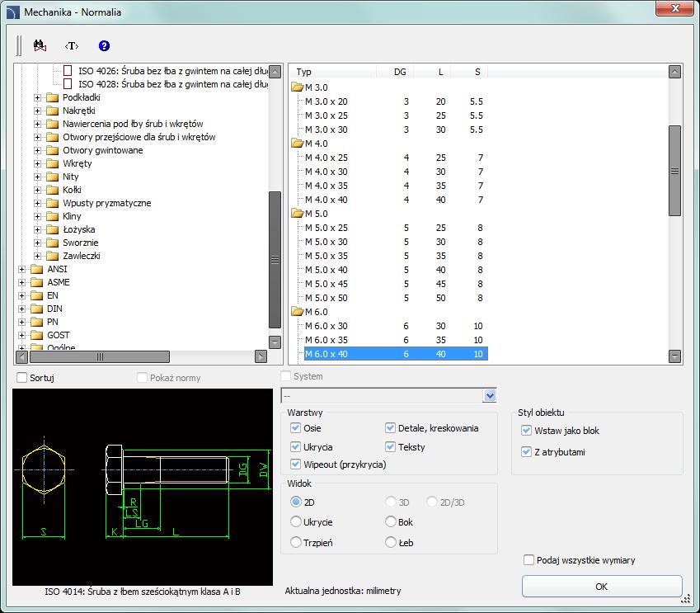
Task: Expand the Wpusty pryzmatyczne node
Action: [37, 203]
